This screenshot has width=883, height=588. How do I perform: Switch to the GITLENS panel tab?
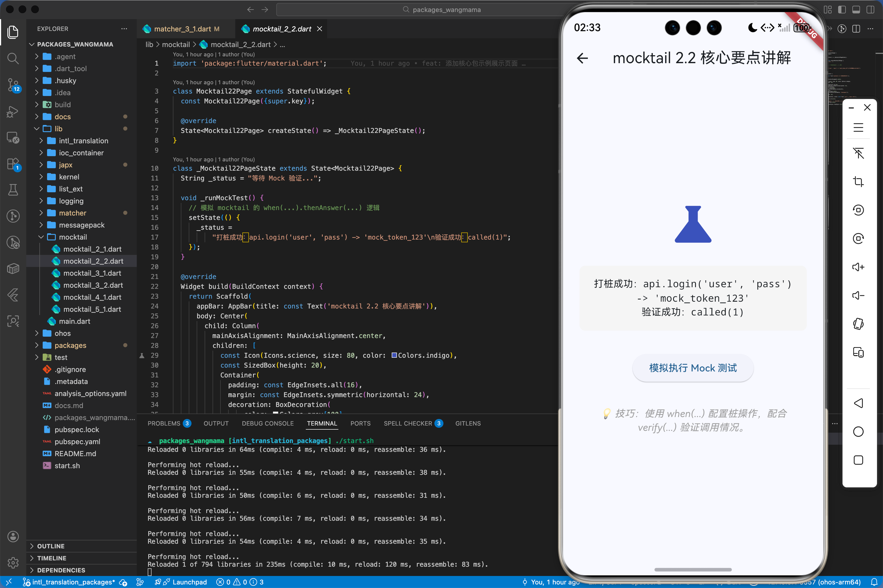468,423
